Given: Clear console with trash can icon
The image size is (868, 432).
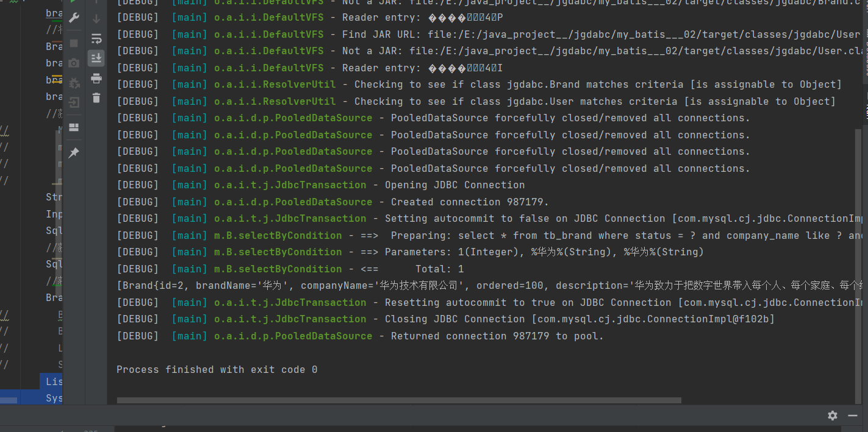Looking at the screenshot, I should [x=96, y=97].
